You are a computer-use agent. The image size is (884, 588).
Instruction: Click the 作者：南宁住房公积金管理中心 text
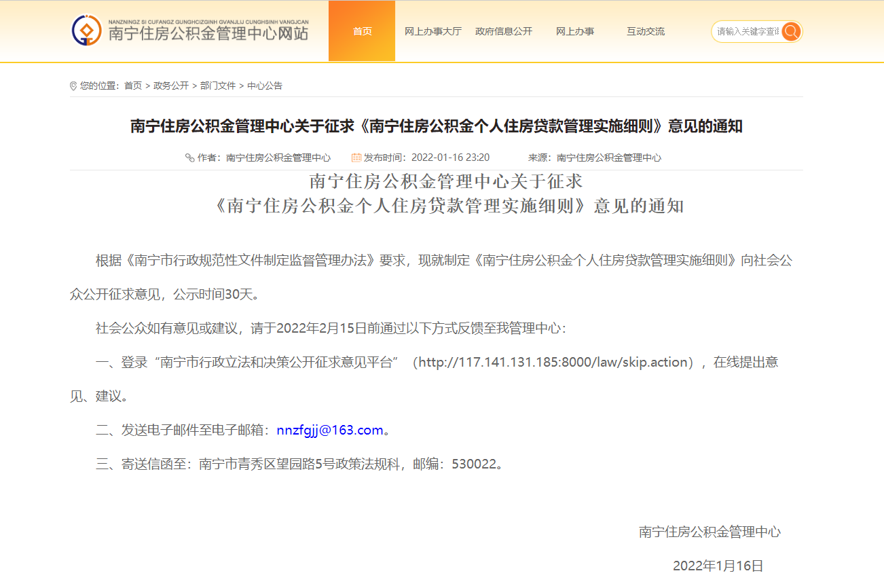[x=264, y=158]
